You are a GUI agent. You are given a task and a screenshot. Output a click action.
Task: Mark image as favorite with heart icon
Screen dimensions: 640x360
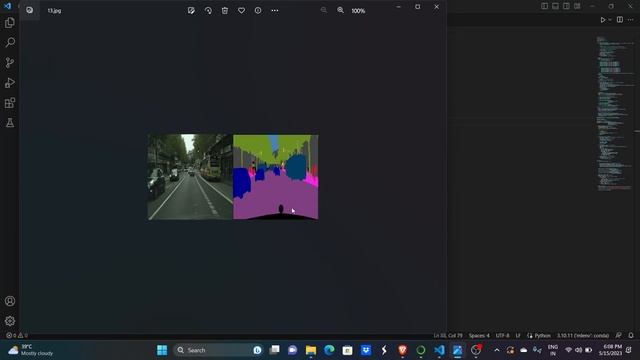click(242, 11)
